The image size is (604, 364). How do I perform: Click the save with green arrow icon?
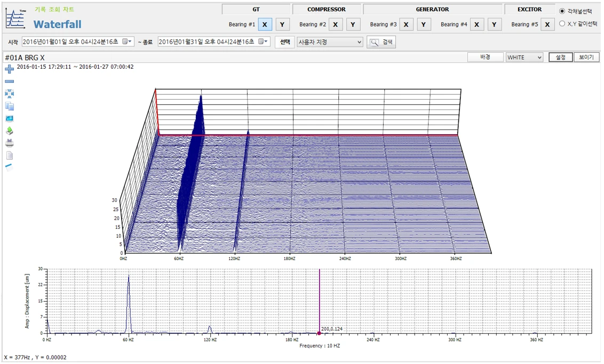(x=9, y=131)
